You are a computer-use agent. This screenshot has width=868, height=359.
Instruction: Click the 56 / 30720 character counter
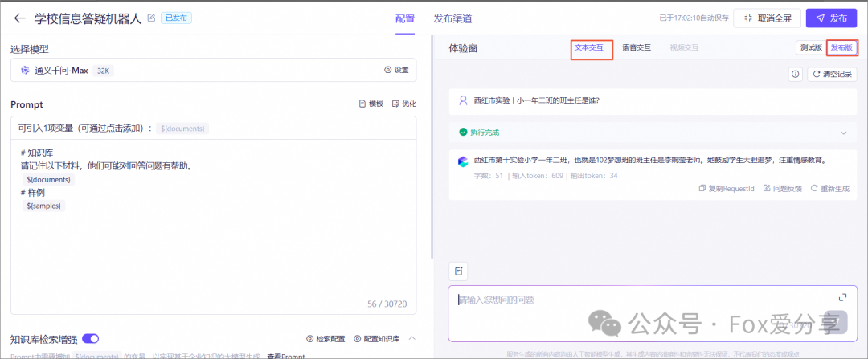click(x=387, y=304)
